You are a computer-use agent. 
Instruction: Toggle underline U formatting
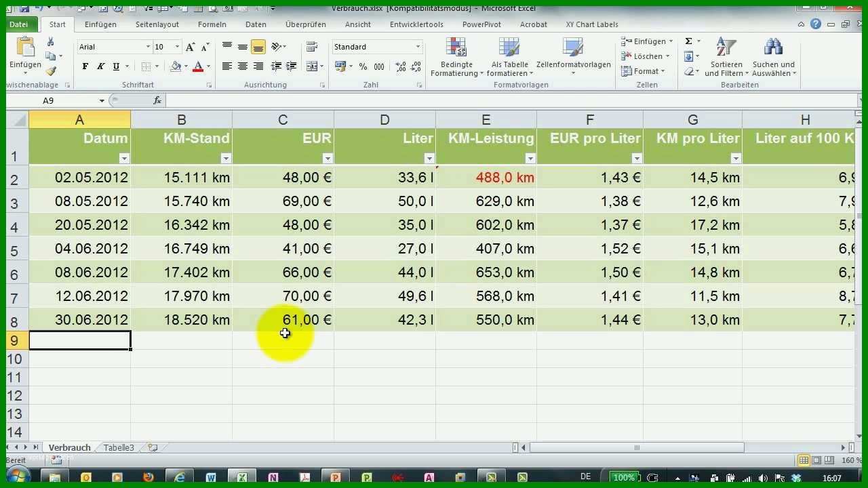click(x=116, y=66)
